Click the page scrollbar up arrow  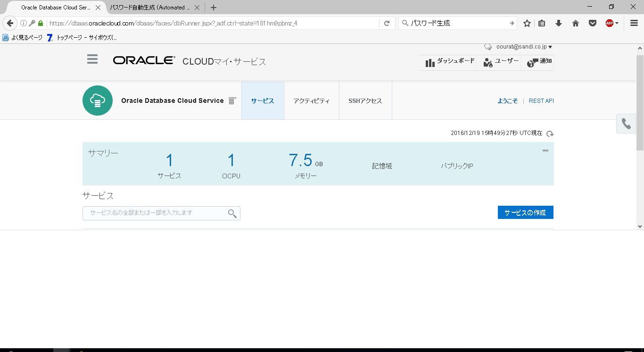click(x=640, y=48)
